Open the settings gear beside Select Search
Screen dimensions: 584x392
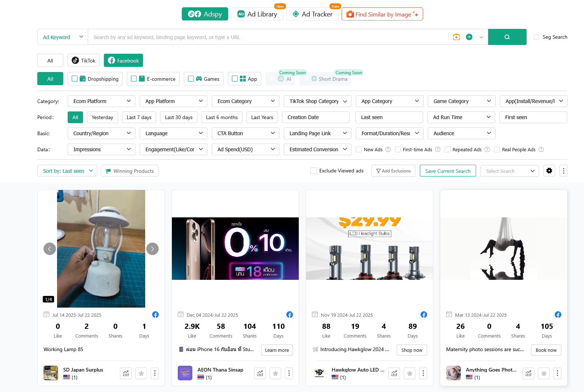[549, 171]
